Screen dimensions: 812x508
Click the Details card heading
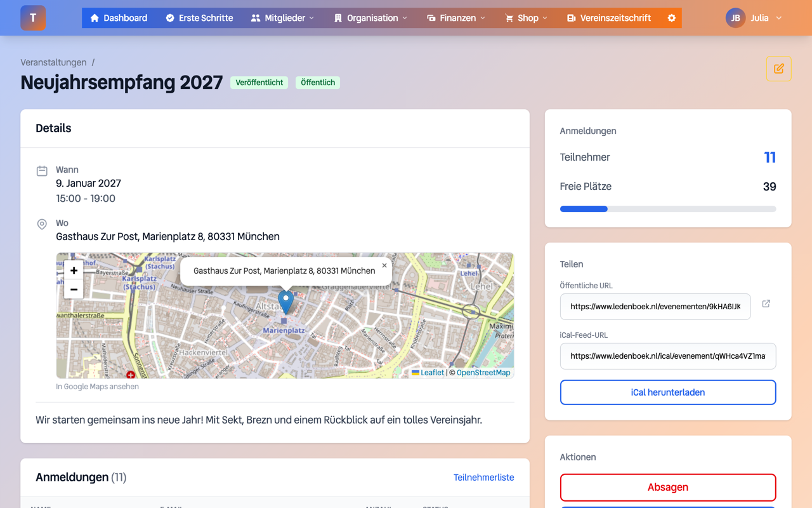pyautogui.click(x=53, y=128)
